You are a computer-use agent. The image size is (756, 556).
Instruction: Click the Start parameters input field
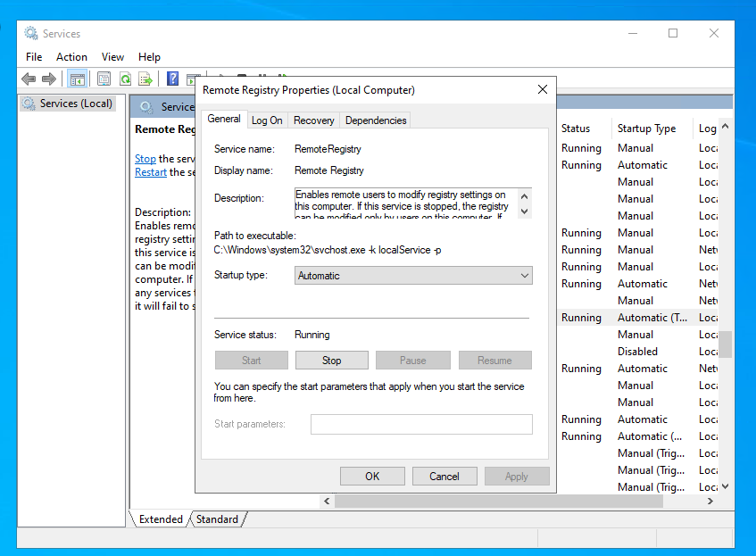pos(421,424)
